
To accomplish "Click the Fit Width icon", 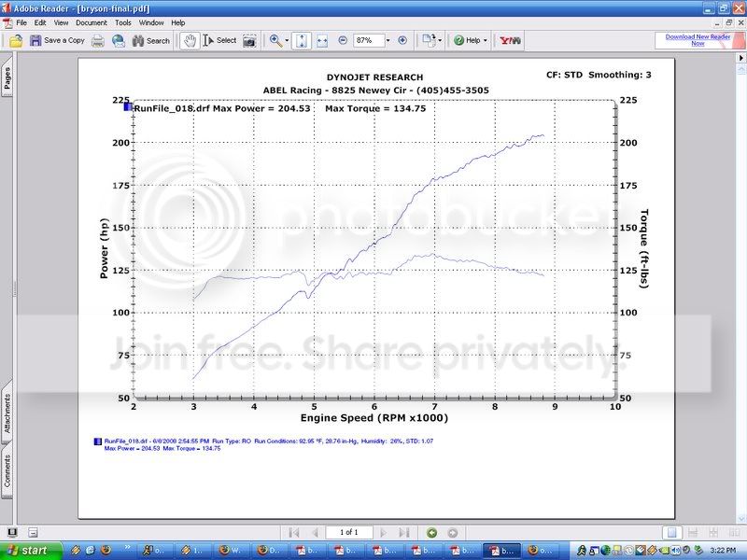I will click(x=322, y=40).
